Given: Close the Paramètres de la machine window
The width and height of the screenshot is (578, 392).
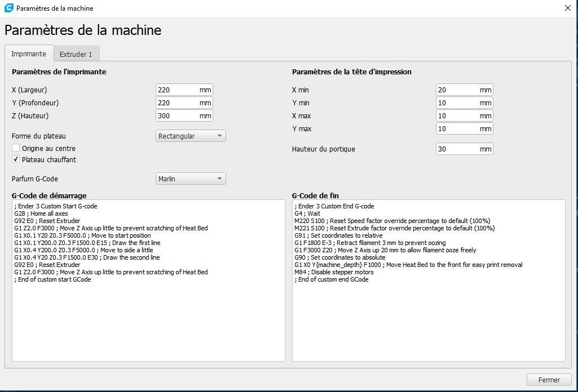Looking at the screenshot, I should point(568,8).
